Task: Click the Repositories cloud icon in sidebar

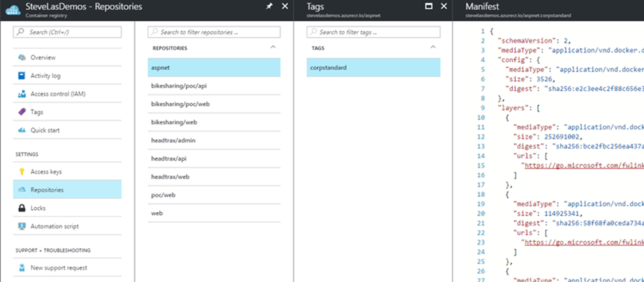Action: (21, 190)
